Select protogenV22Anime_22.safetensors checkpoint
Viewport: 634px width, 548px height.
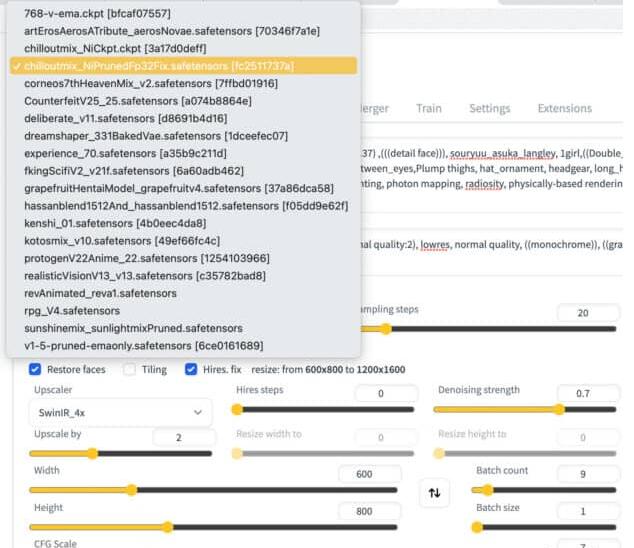tap(184, 258)
